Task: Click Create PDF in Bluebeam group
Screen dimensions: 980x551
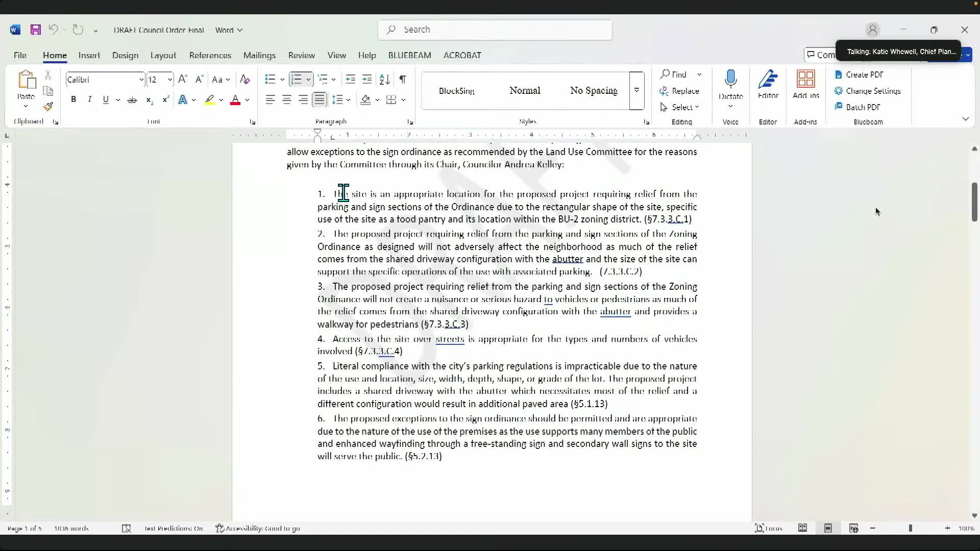Action: click(859, 74)
